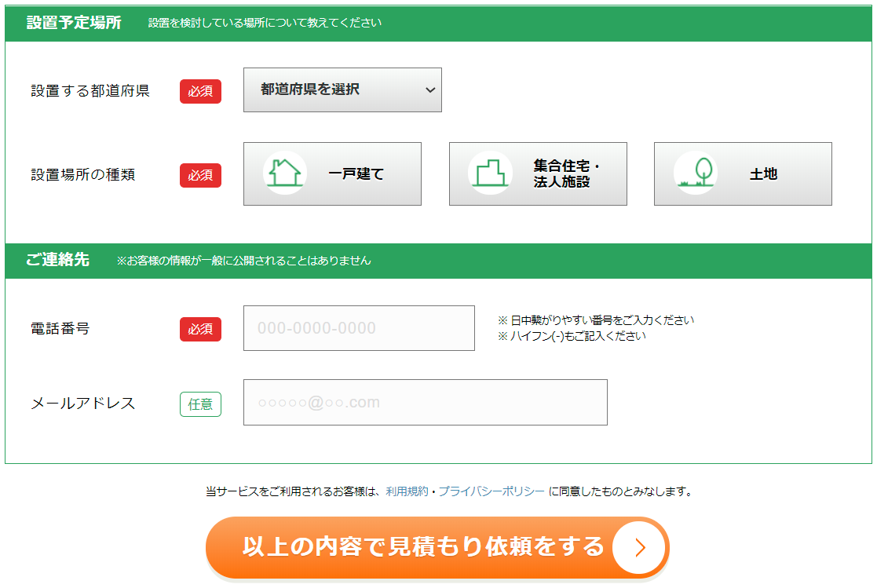
Task: Select the 一戸建て installation type
Action: [332, 173]
